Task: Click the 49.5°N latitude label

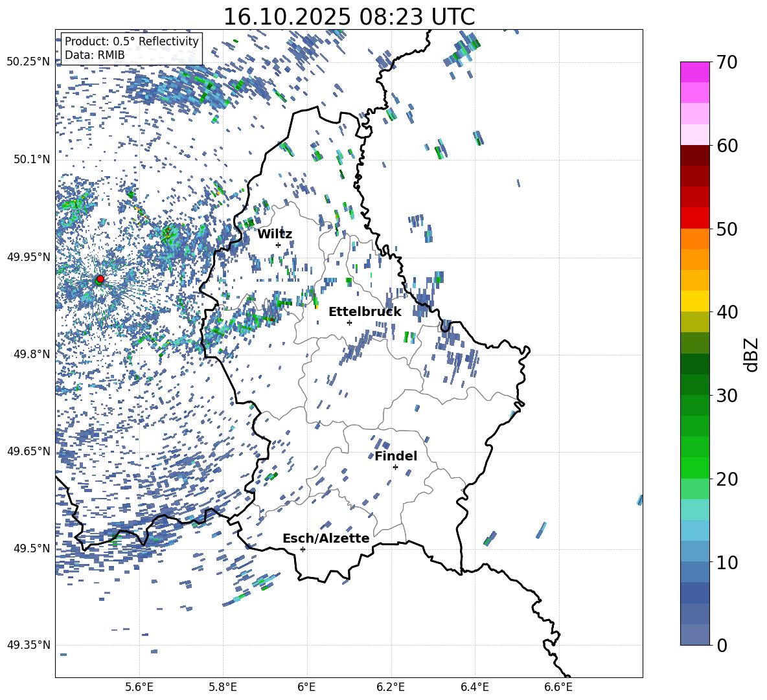Action: [31, 548]
